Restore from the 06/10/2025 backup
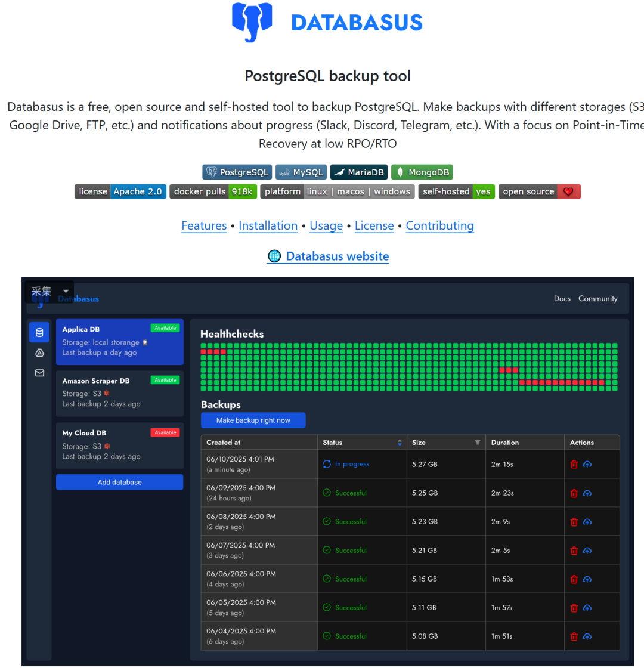Image resolution: width=644 pixels, height=668 pixels. tap(587, 465)
